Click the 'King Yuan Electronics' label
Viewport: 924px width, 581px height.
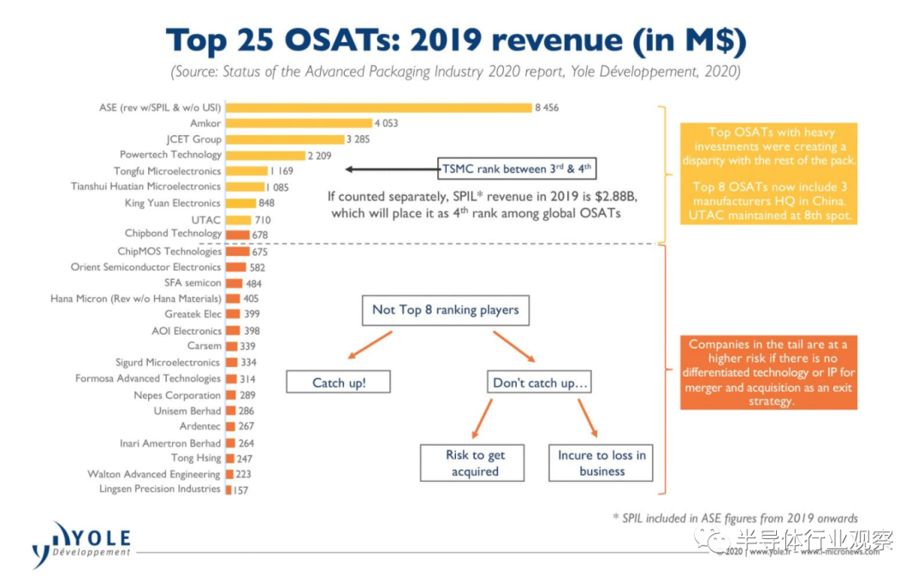point(173,203)
